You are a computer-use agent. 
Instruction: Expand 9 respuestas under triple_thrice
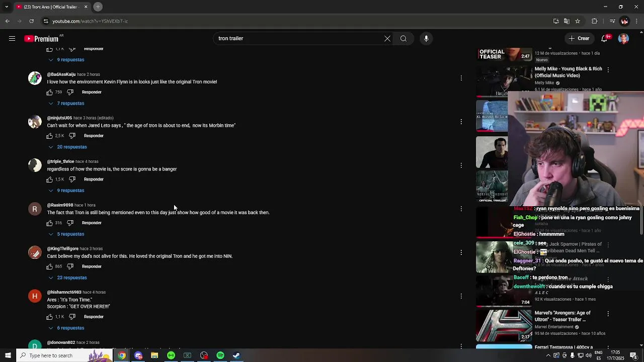point(66,191)
